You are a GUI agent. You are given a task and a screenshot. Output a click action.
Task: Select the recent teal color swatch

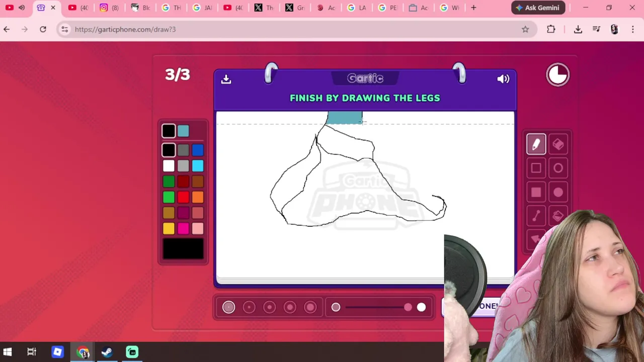coord(183,131)
